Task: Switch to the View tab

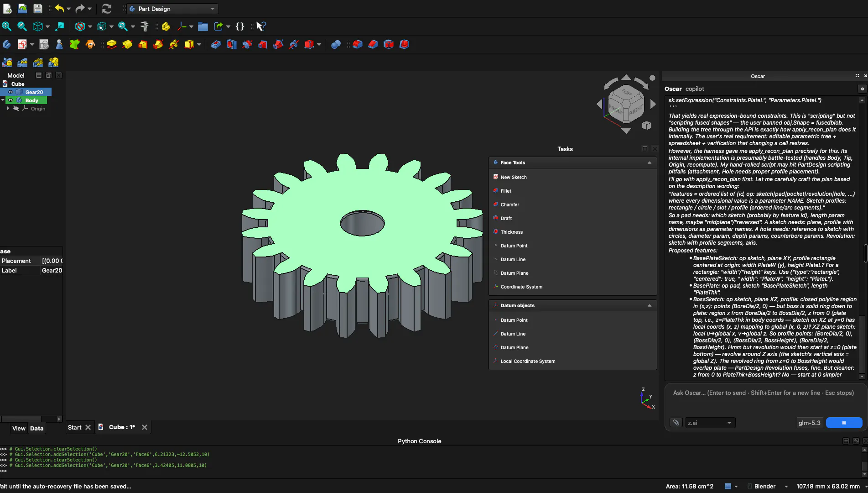Action: [x=19, y=428]
